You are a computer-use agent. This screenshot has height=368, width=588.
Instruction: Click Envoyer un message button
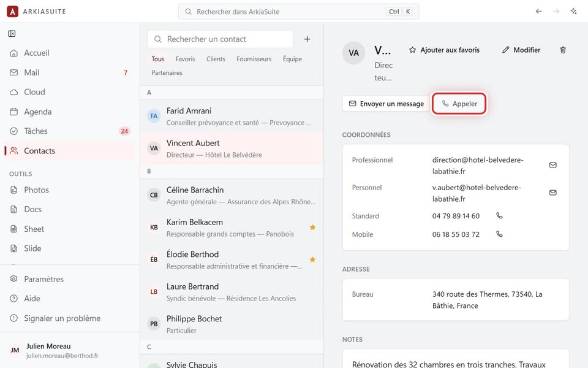[x=386, y=104]
